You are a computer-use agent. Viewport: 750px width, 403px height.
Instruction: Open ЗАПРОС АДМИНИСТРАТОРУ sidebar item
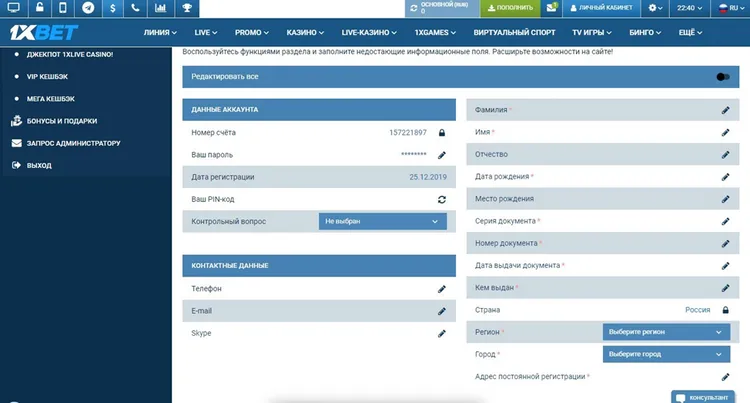tap(66, 143)
